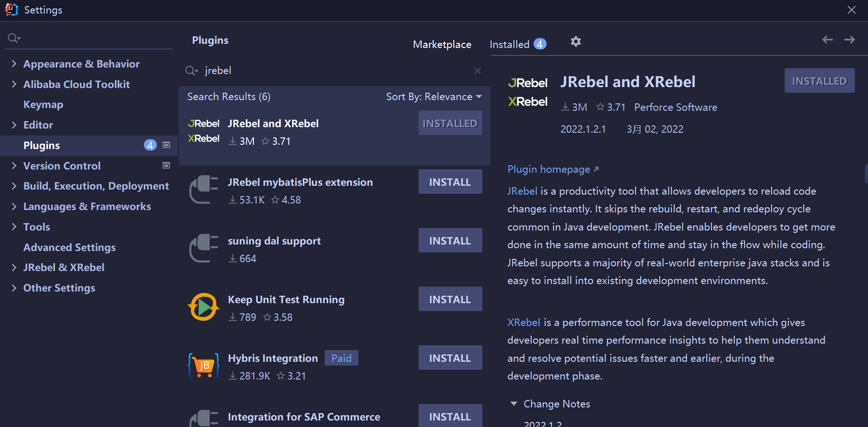
Task: Click the IntelliJ IDEA logo in title bar
Action: click(x=11, y=10)
